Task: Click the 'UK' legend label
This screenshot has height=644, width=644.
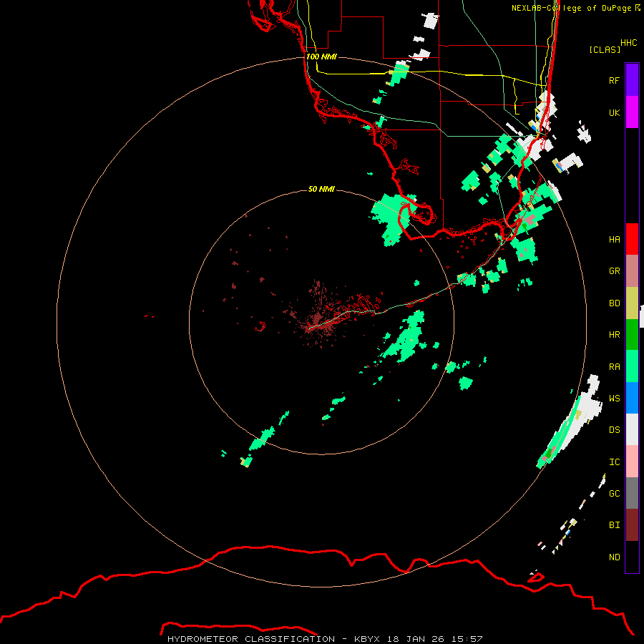Action: coord(615,112)
